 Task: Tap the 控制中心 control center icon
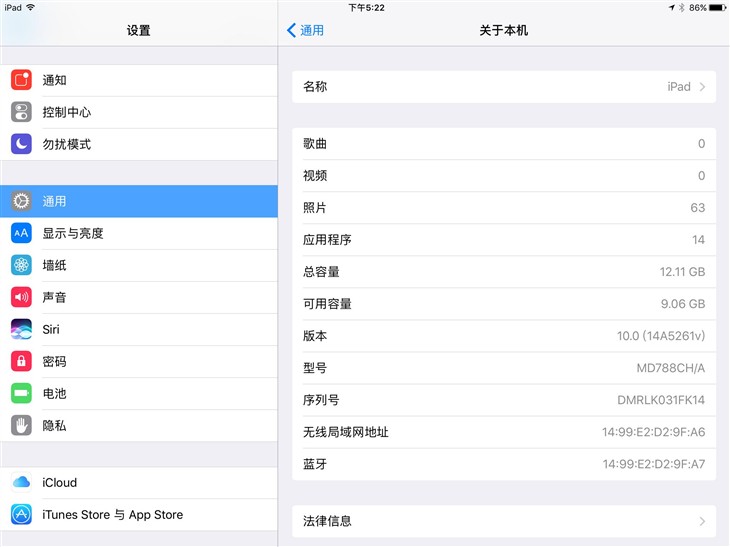[x=21, y=112]
